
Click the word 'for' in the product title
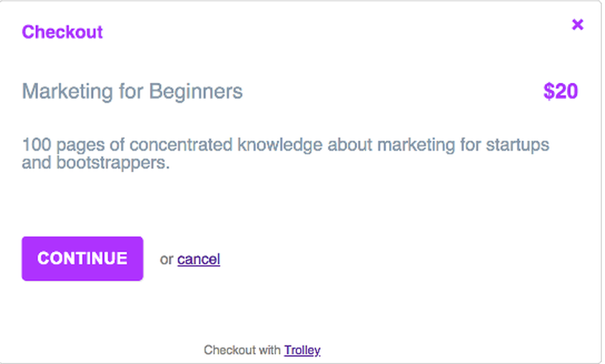click(131, 91)
